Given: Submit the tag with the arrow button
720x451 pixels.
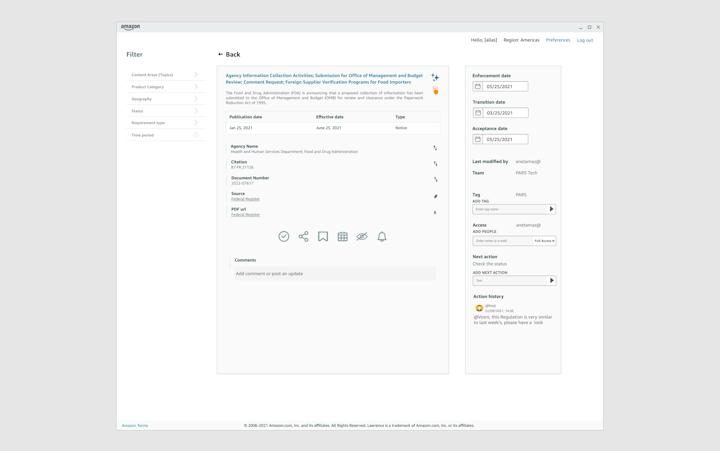Looking at the screenshot, I should coord(551,209).
